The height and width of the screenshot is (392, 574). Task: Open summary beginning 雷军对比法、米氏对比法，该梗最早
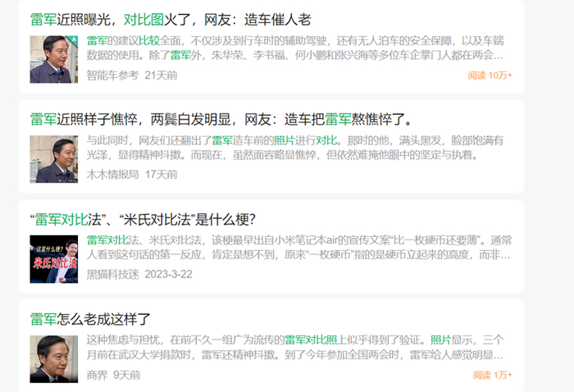pos(298,248)
